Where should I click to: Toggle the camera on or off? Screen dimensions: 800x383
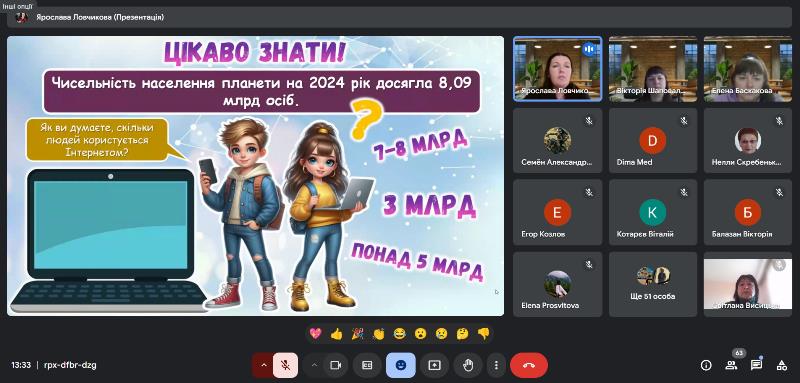[336, 365]
